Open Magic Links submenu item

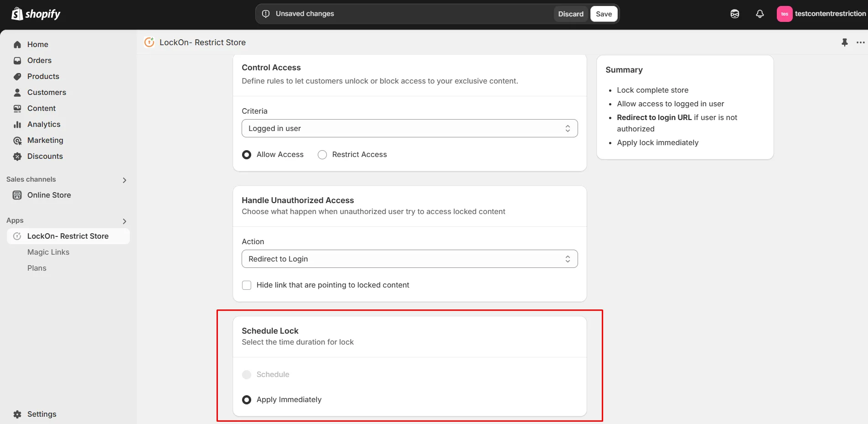[x=48, y=252]
